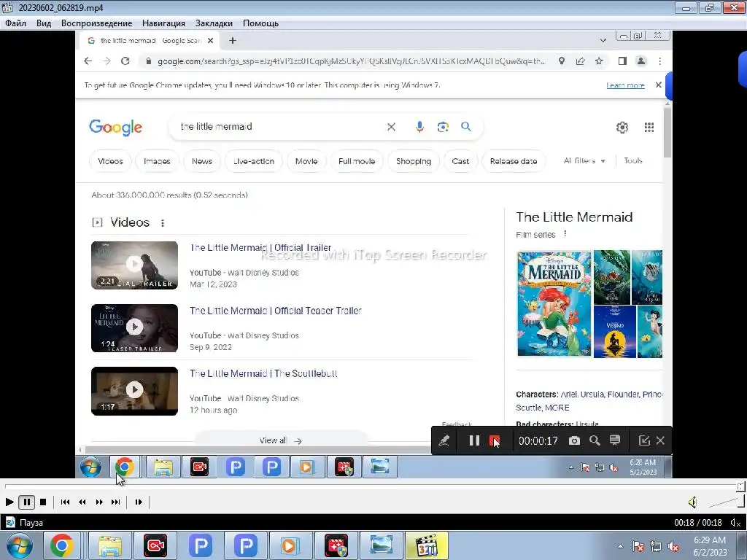Play the 1:17 Scuttlebutt thumbnail

point(134,391)
